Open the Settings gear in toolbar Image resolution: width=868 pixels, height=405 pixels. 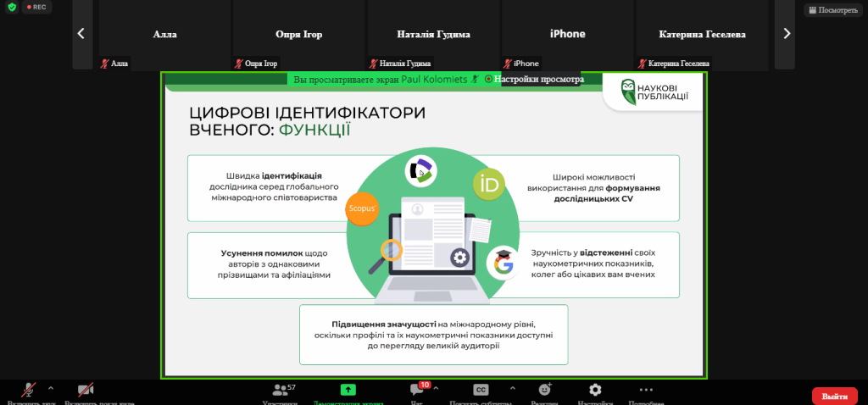click(x=595, y=391)
